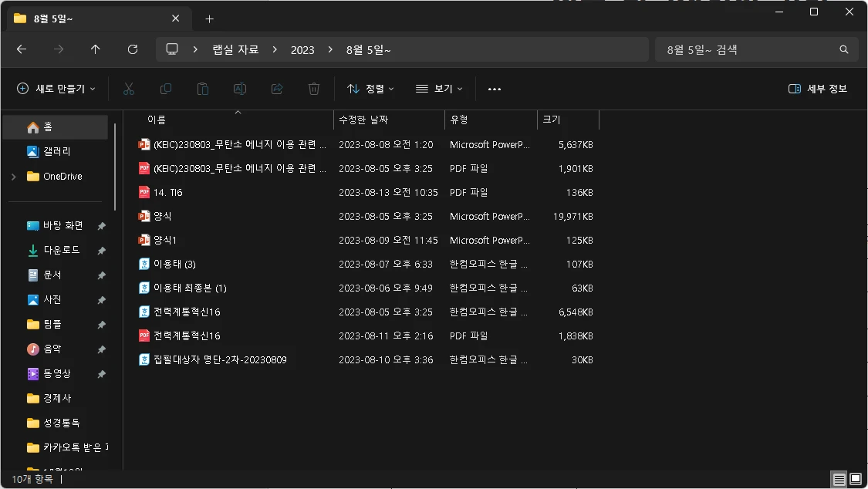The height and width of the screenshot is (489, 868).
Task: Click the Copy icon in toolbar
Action: (x=166, y=89)
